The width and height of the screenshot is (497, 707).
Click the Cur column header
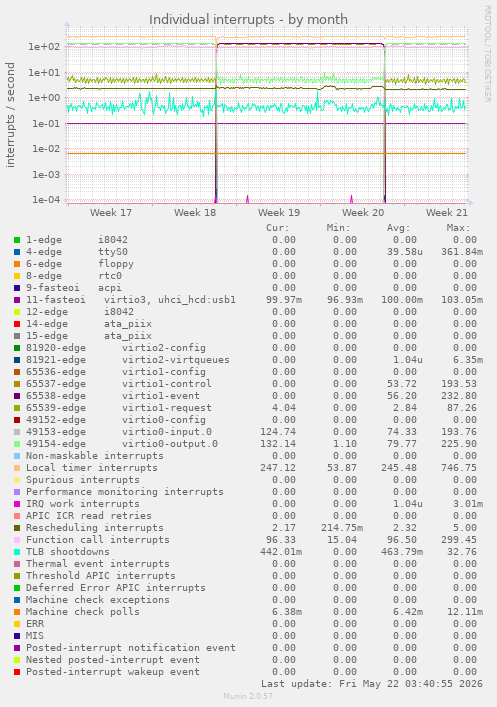tap(278, 228)
